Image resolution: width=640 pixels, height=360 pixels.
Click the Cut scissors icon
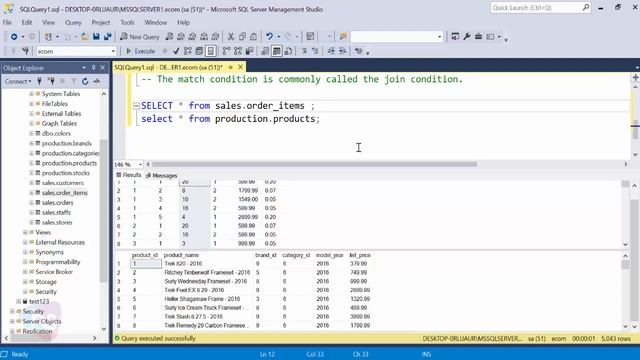(231, 37)
